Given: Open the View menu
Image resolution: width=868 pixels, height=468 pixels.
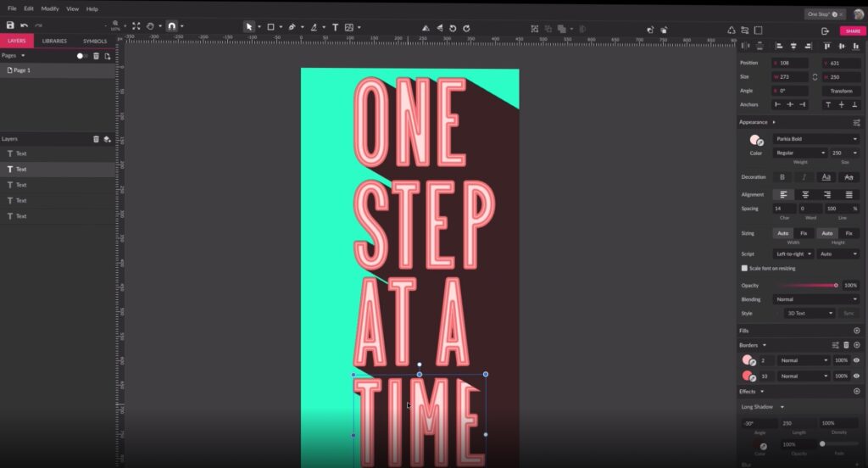Looking at the screenshot, I should click(73, 8).
